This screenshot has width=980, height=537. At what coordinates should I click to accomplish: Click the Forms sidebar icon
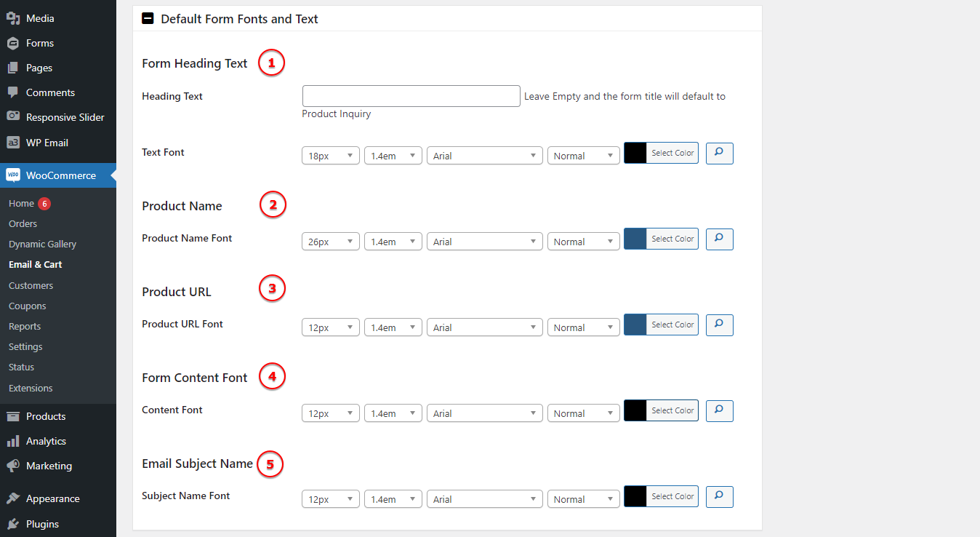point(12,43)
